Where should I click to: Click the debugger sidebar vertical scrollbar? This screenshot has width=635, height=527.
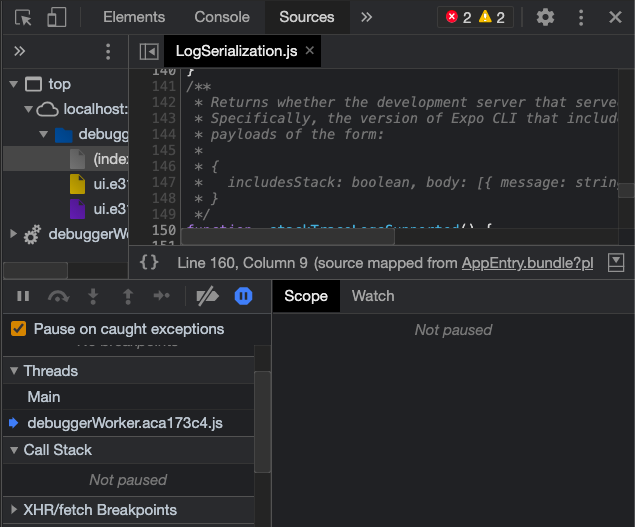click(x=262, y=421)
